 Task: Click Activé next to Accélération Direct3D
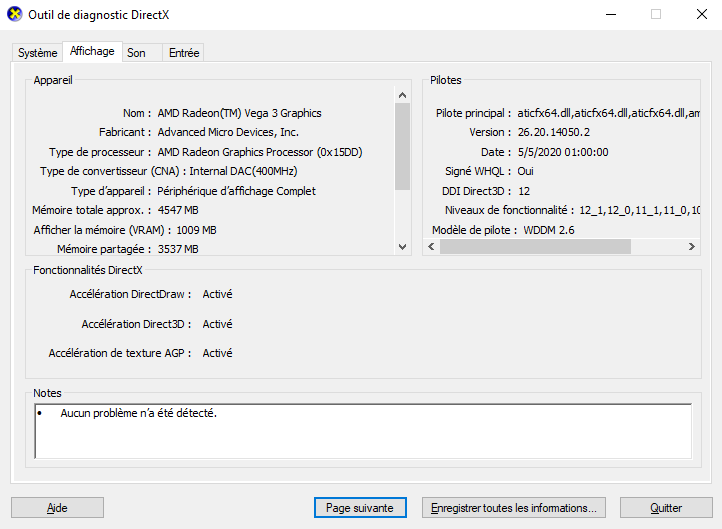[x=217, y=324]
